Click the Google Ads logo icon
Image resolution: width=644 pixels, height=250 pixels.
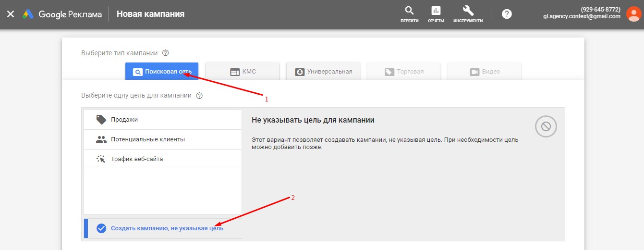28,14
